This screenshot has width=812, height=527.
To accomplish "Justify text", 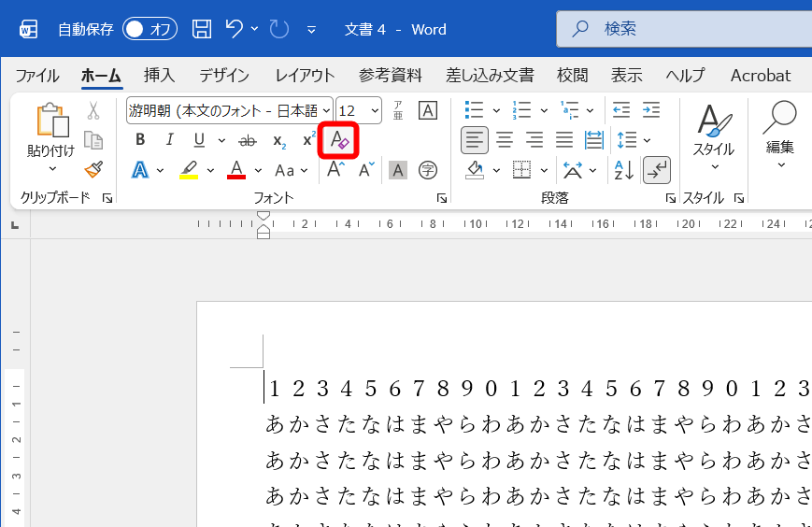I will (x=564, y=140).
